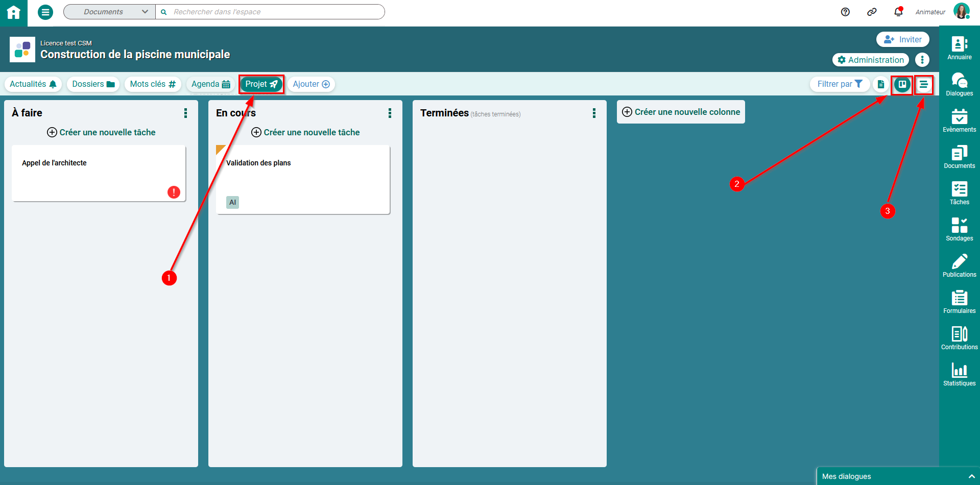This screenshot has height=485, width=980.
Task: Open the 'Validation des plans' task card
Action: click(303, 179)
